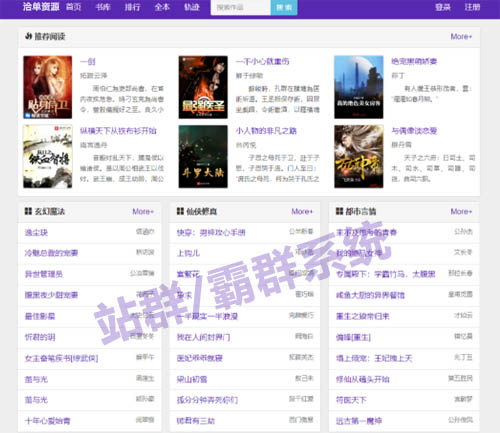Open 腹黑夜少甜宠妻 in 玄幻魔法 list
Image resolution: width=500 pixels, height=433 pixels.
click(51, 295)
